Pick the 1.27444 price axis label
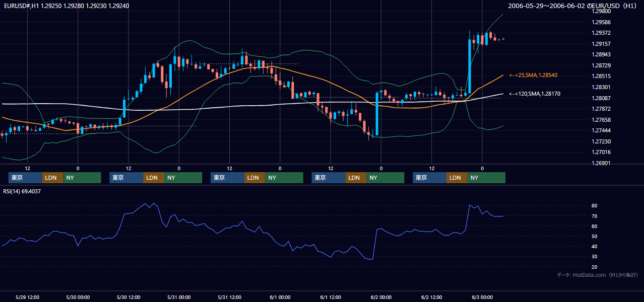Image resolution: width=644 pixels, height=302 pixels. [x=601, y=130]
